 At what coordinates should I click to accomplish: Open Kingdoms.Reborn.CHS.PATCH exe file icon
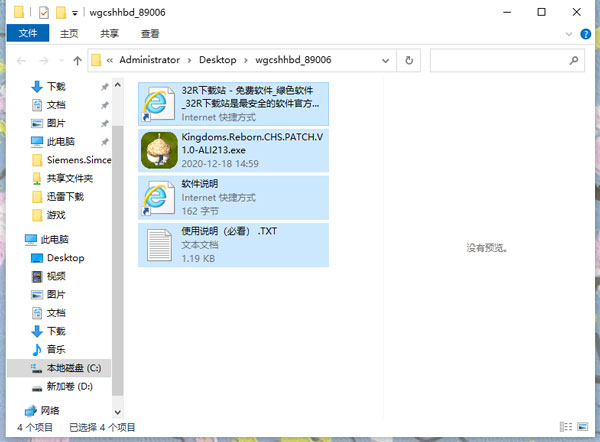pyautogui.click(x=159, y=150)
